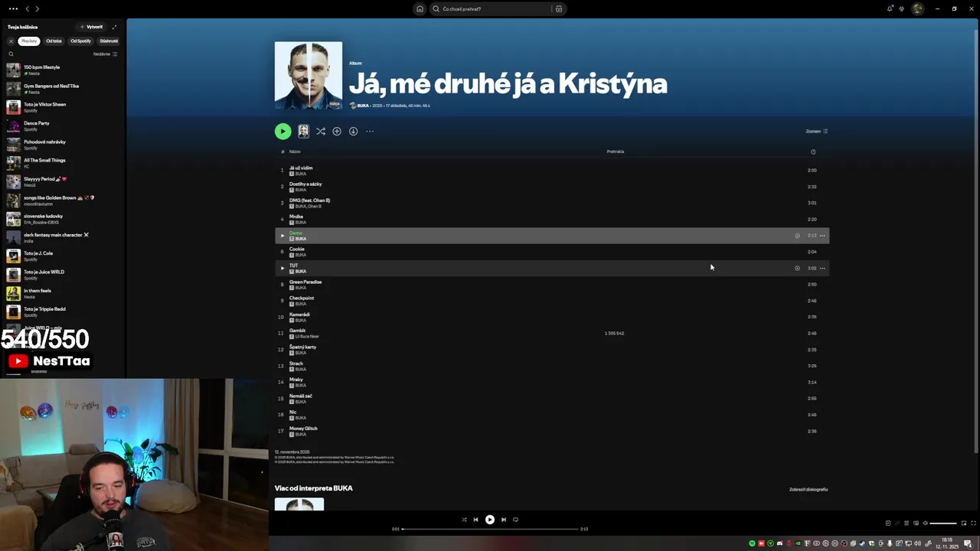The height and width of the screenshot is (551, 980).
Task: Select the 'Od teba' filter chip
Action: tap(54, 41)
